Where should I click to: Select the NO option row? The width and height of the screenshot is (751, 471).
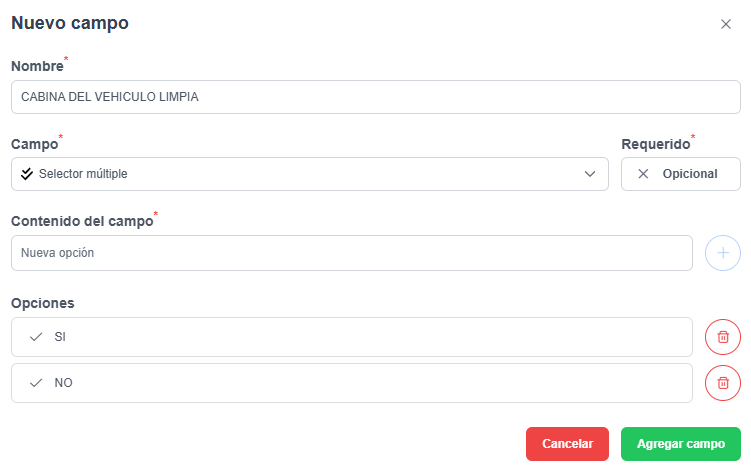pyautogui.click(x=352, y=383)
